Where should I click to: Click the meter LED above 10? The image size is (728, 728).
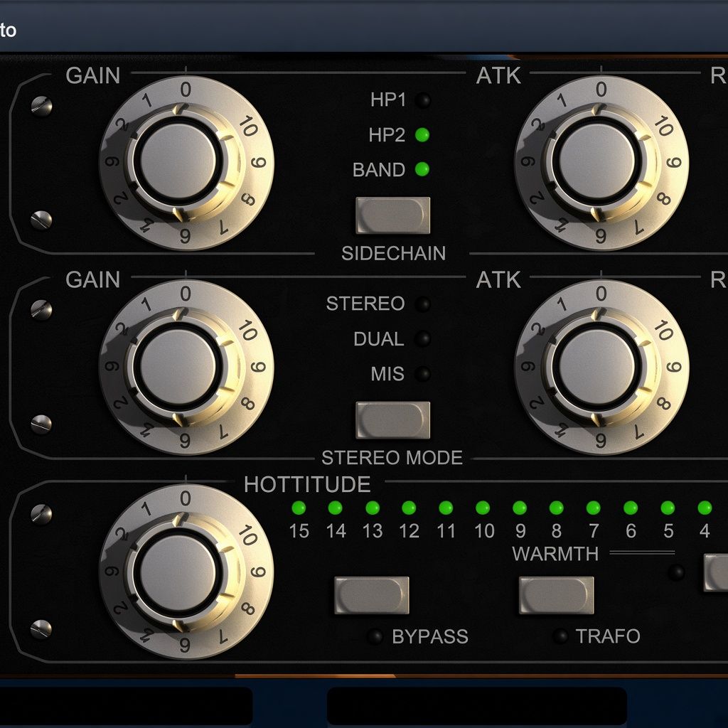coord(483,508)
